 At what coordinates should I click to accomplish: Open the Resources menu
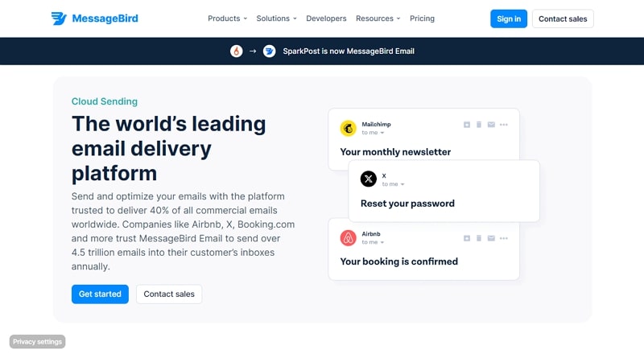[378, 19]
